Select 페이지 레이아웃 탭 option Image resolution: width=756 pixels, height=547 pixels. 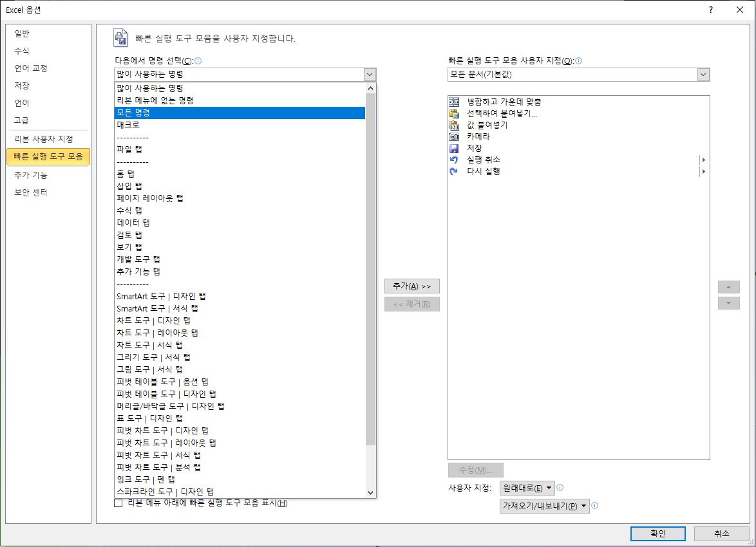(240, 198)
